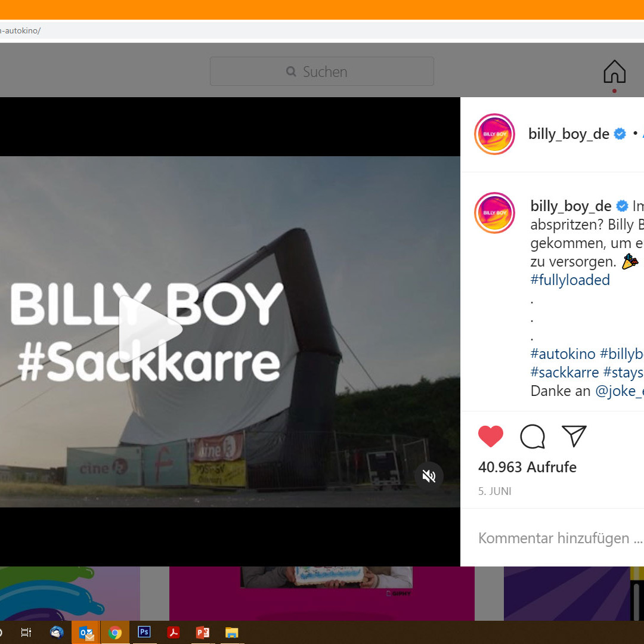Open the billy_boy_de username in the post header

[568, 134]
